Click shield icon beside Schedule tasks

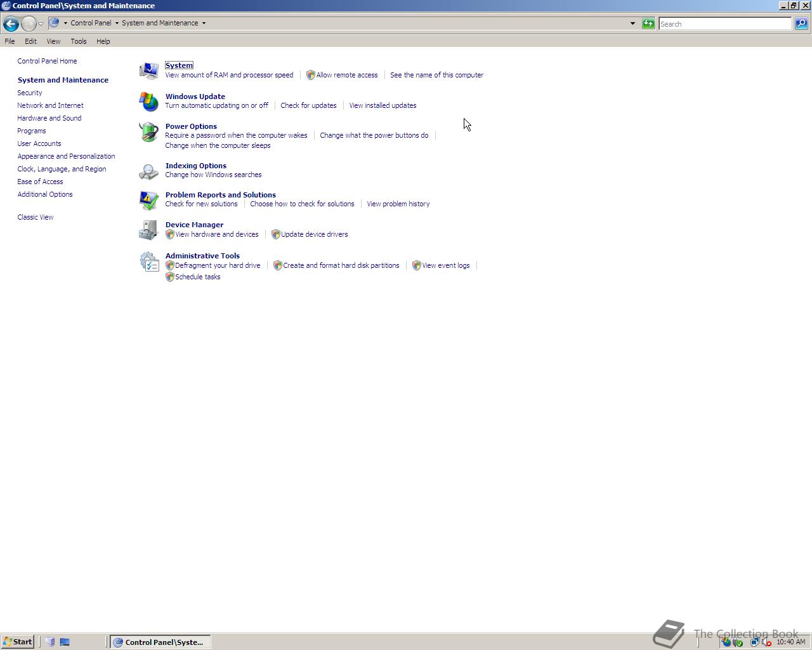pos(169,277)
